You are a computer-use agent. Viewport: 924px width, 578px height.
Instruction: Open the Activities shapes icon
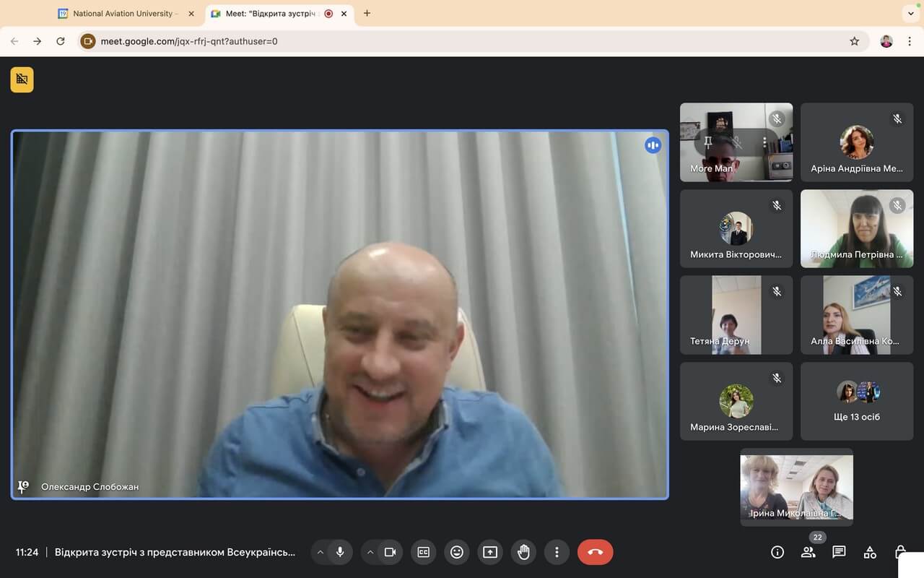click(x=870, y=552)
